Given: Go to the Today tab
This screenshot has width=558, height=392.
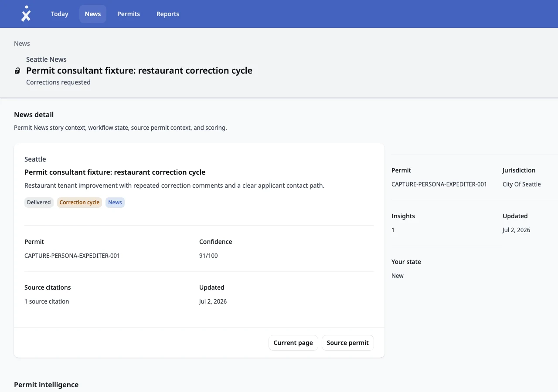Looking at the screenshot, I should [x=59, y=14].
